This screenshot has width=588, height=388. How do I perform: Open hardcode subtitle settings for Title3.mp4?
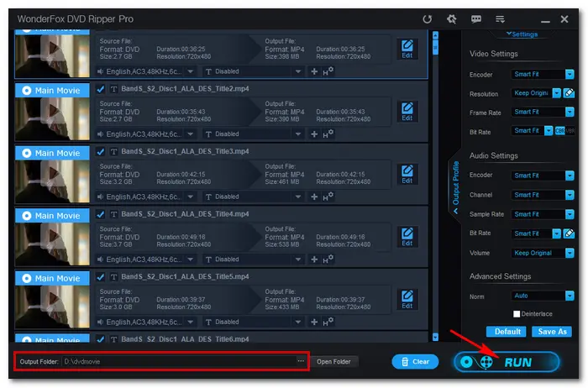click(x=328, y=197)
